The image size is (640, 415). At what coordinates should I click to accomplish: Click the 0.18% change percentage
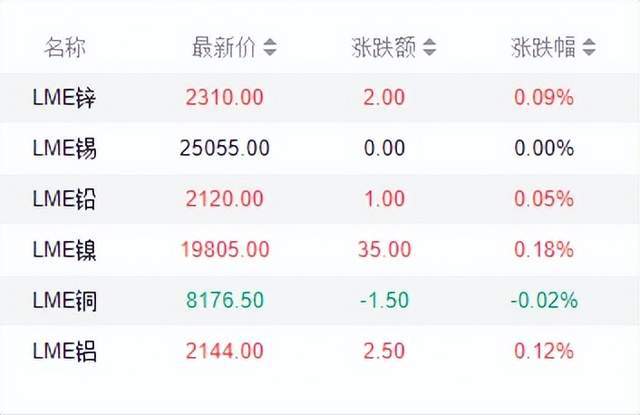click(x=545, y=249)
